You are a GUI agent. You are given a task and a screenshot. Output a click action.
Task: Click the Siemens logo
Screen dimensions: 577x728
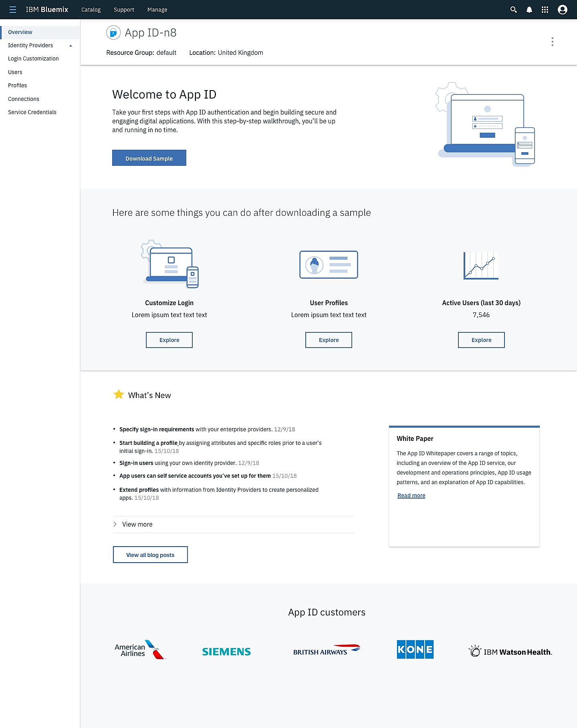point(226,652)
